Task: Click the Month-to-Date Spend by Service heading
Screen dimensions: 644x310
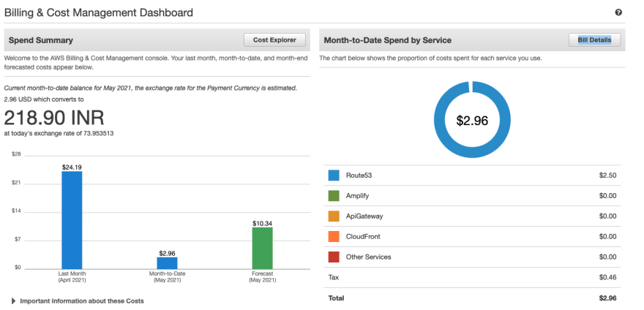Action: tap(388, 40)
